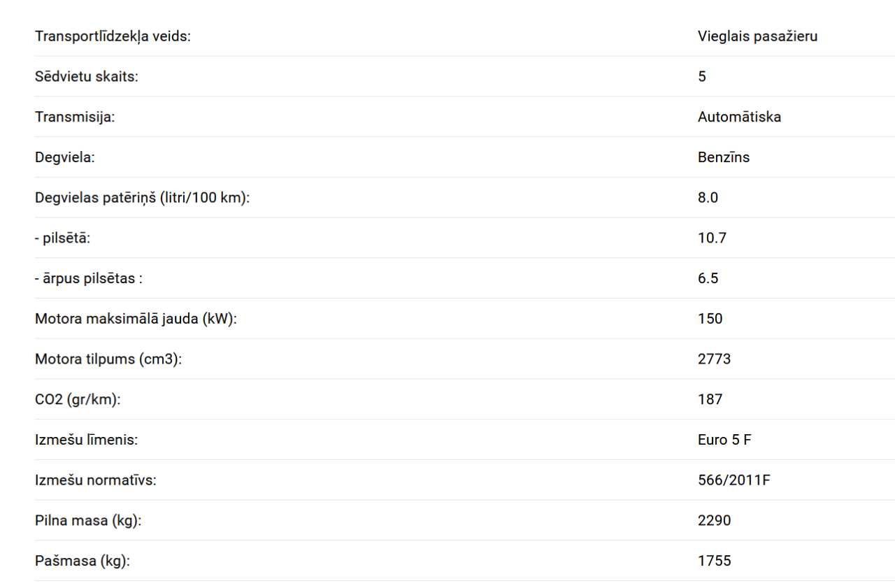Click the fuel consumption value 8.0
This screenshot has height=588, width=895.
coord(708,198)
